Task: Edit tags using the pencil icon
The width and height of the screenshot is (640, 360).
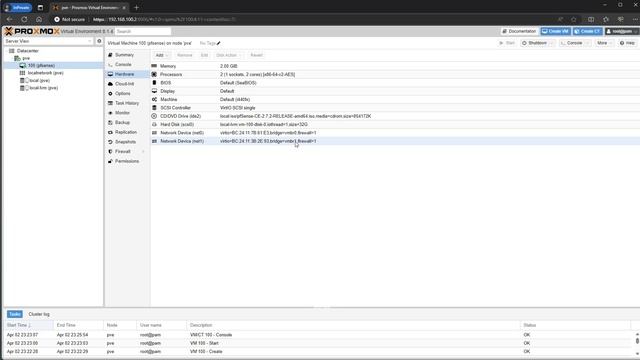Action: click(x=219, y=43)
